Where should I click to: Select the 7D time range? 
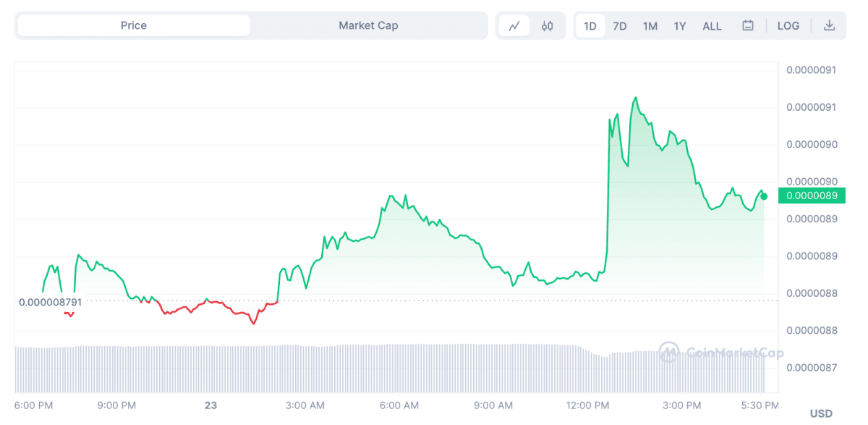[619, 25]
